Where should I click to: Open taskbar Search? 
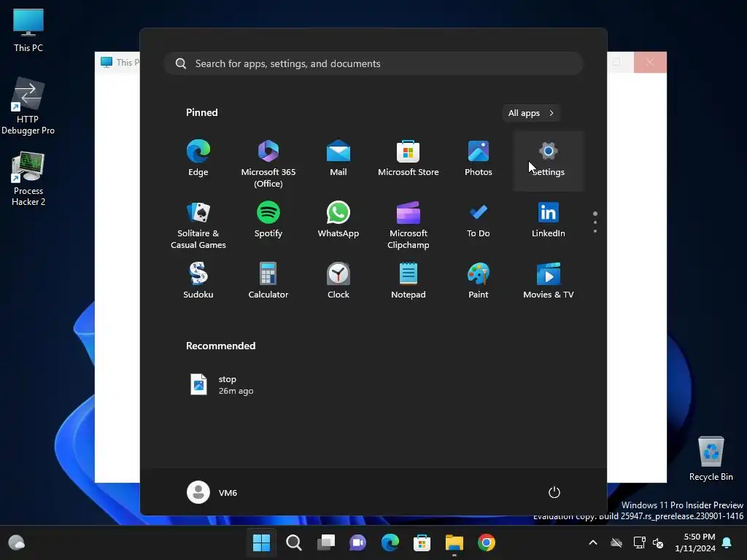click(x=293, y=542)
